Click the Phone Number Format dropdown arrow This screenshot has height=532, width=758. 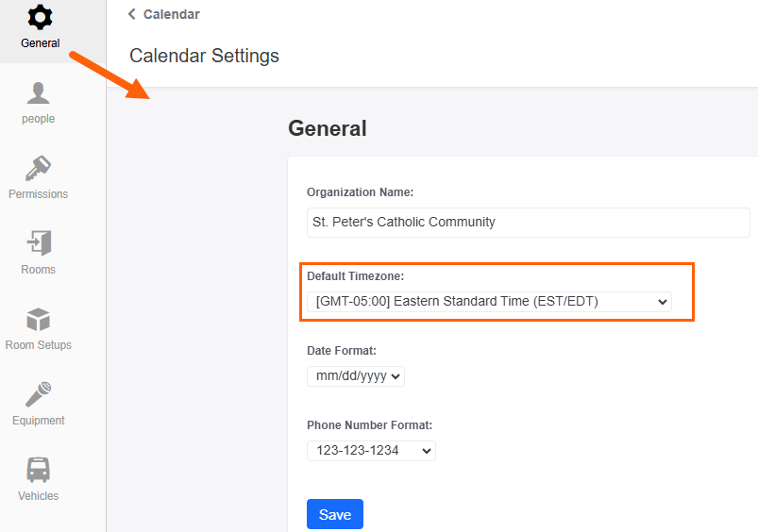pyautogui.click(x=427, y=451)
